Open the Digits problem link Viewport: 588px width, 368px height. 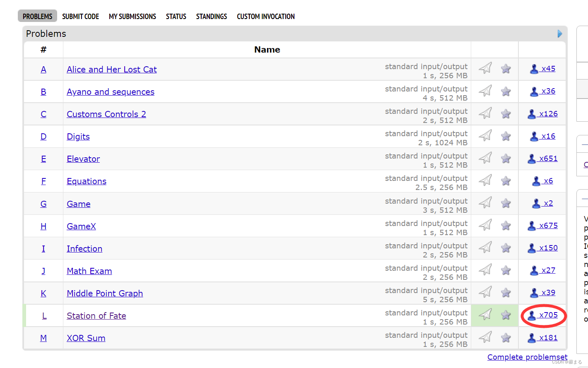[x=78, y=137]
